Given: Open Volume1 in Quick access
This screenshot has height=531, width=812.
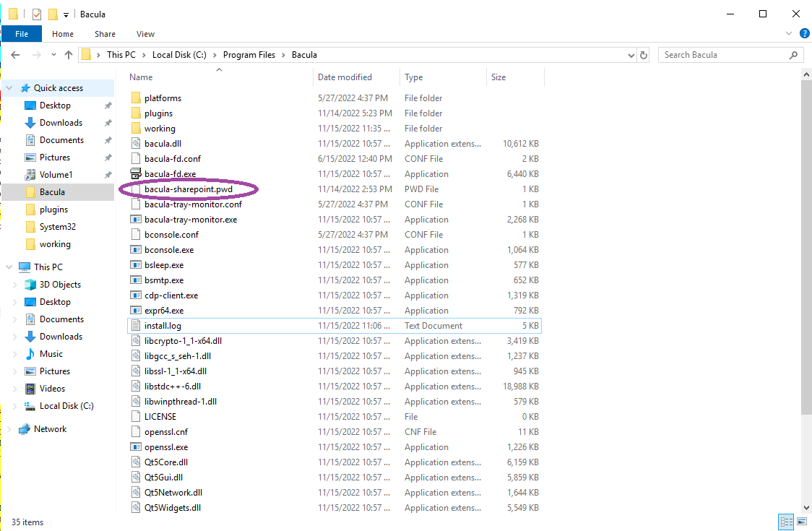Looking at the screenshot, I should (56, 175).
